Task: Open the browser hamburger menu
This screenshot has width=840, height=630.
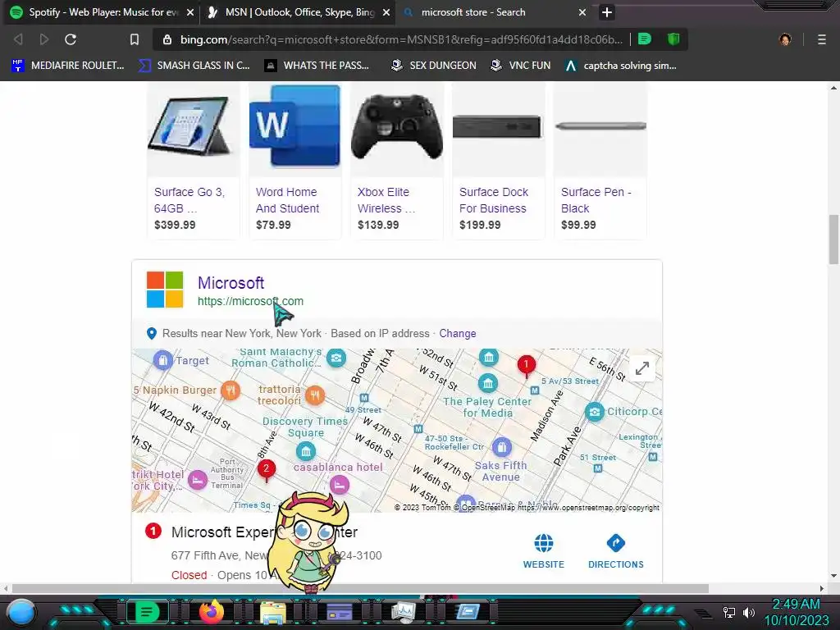Action: (x=821, y=39)
